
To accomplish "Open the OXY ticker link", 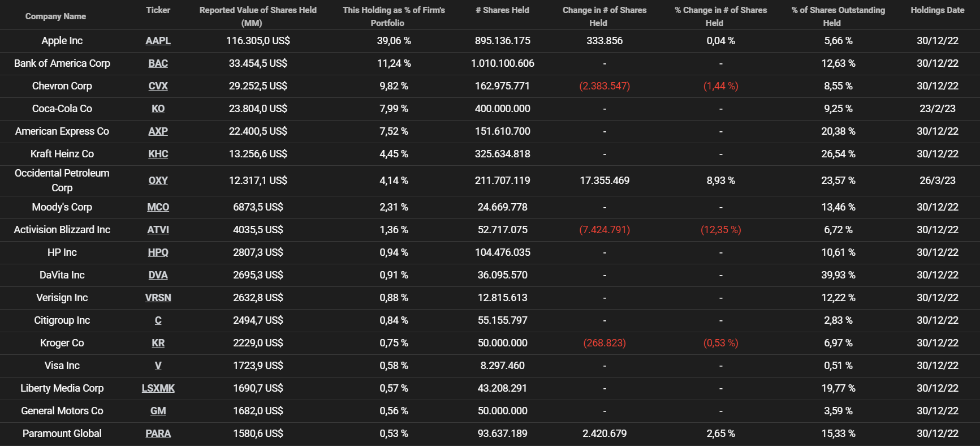I will tap(158, 181).
